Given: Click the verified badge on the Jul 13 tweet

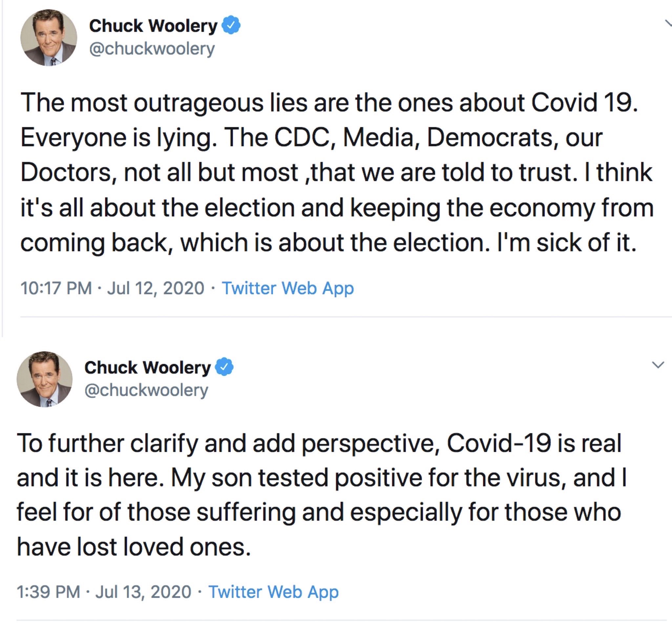Looking at the screenshot, I should (224, 367).
